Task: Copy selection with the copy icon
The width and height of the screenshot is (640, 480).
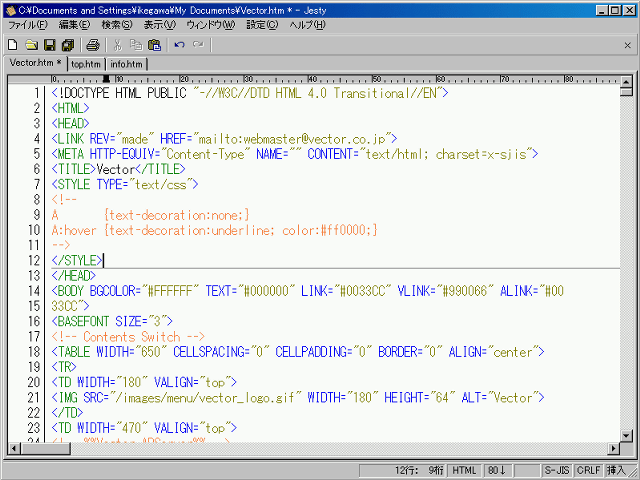Action: [x=136, y=45]
